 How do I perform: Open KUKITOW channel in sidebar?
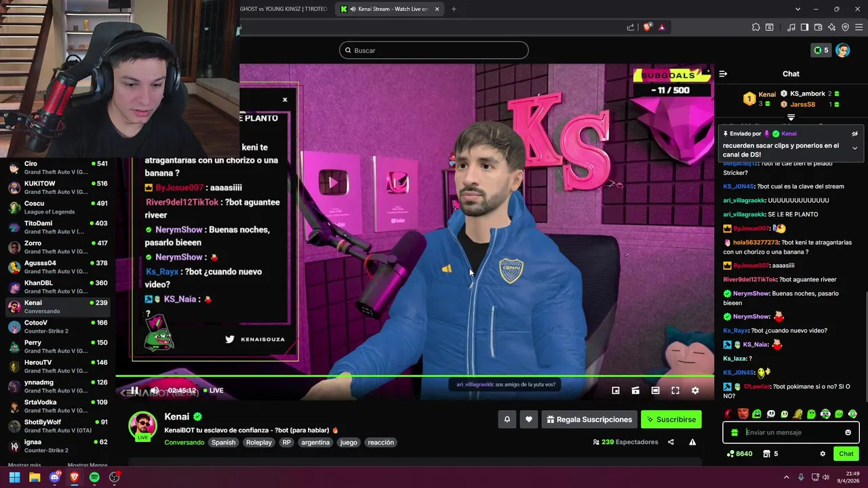click(x=58, y=188)
